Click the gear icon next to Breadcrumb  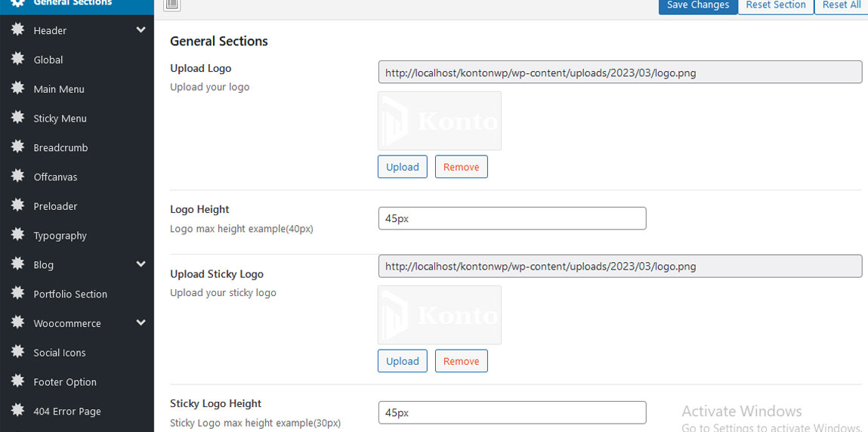pos(17,147)
